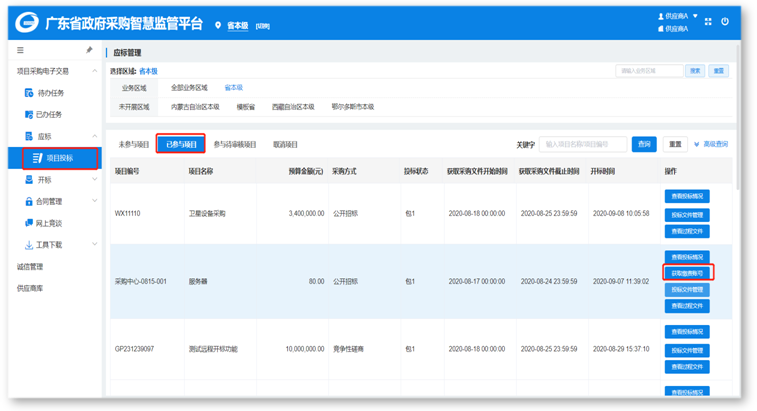The image size is (757, 411).
Task: Open the 供应商A user dropdown arrow
Action: tap(695, 16)
